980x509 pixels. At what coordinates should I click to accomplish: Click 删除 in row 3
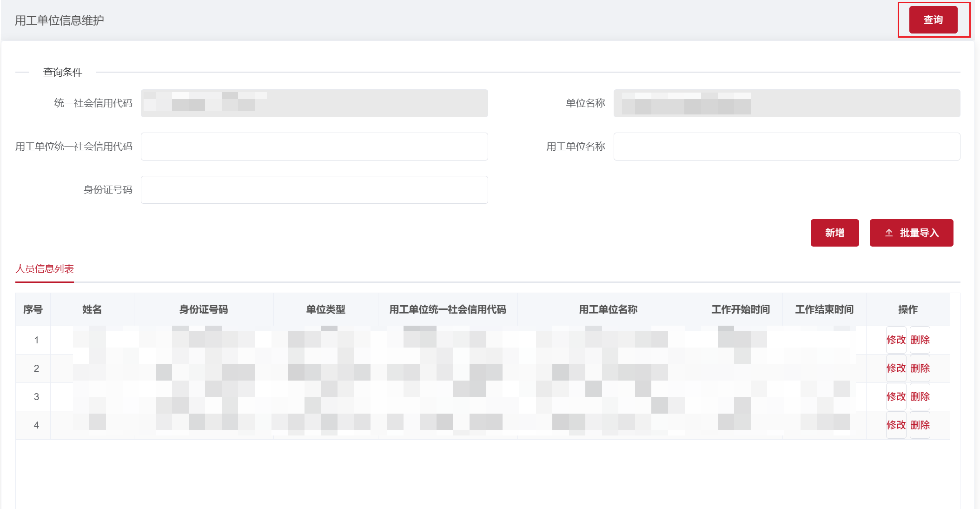(x=920, y=397)
